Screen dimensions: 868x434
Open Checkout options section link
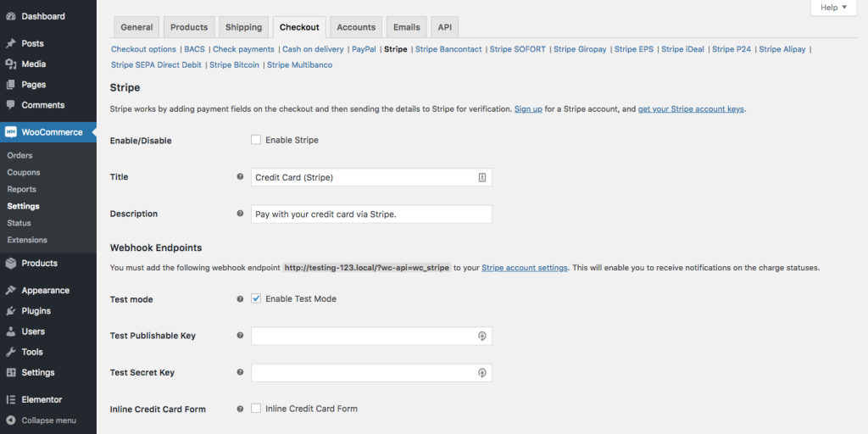point(143,49)
